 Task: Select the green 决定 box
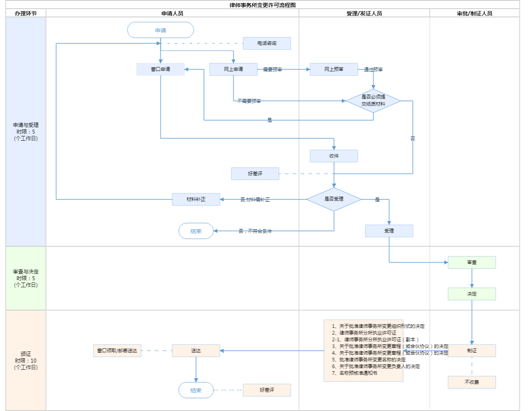click(472, 294)
